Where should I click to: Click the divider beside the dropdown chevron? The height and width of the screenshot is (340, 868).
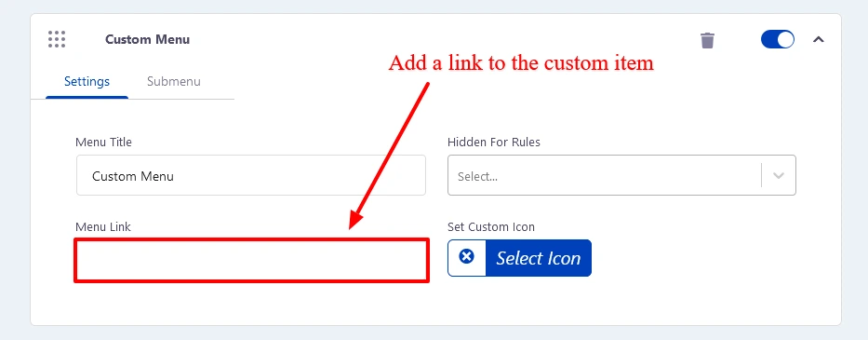(762, 176)
